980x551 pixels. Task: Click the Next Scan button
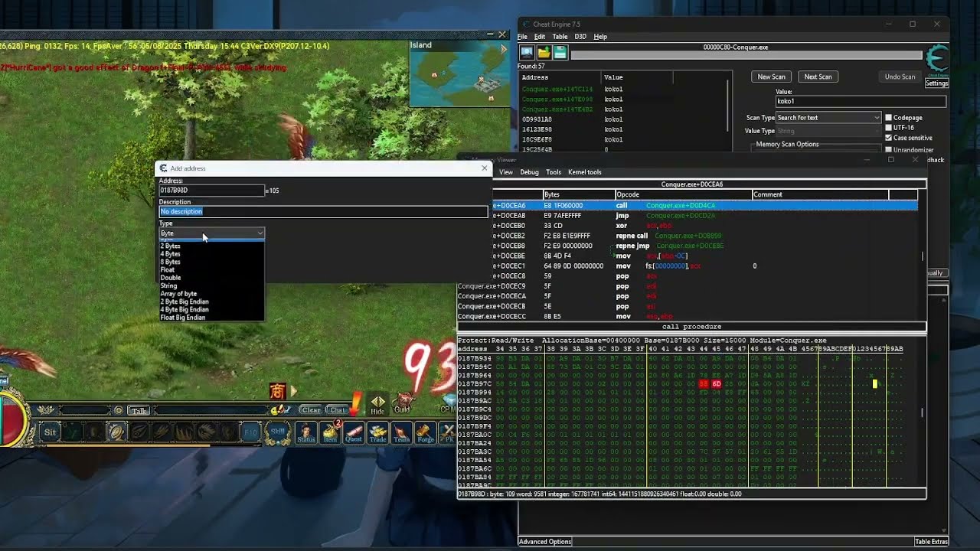[x=817, y=77]
